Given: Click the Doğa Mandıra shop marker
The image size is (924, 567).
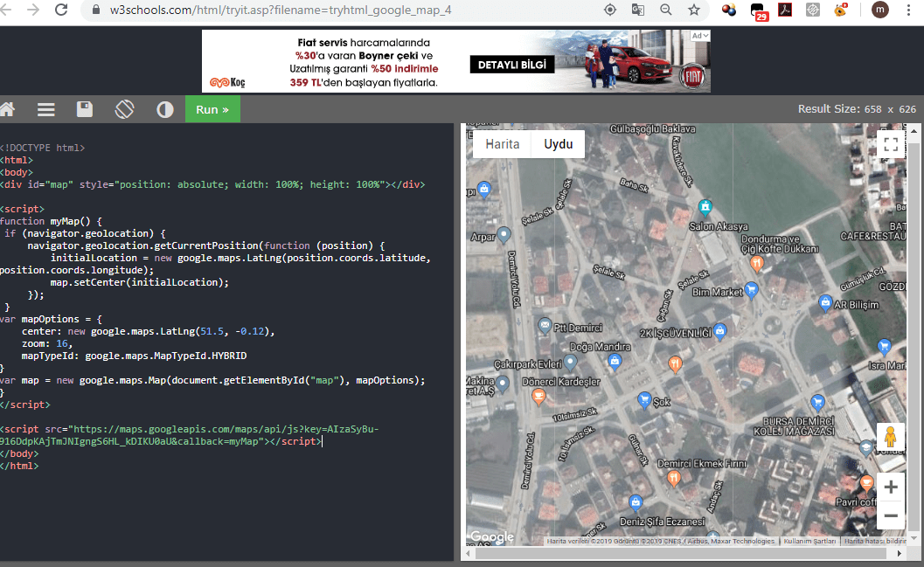Looking at the screenshot, I should 615,361.
